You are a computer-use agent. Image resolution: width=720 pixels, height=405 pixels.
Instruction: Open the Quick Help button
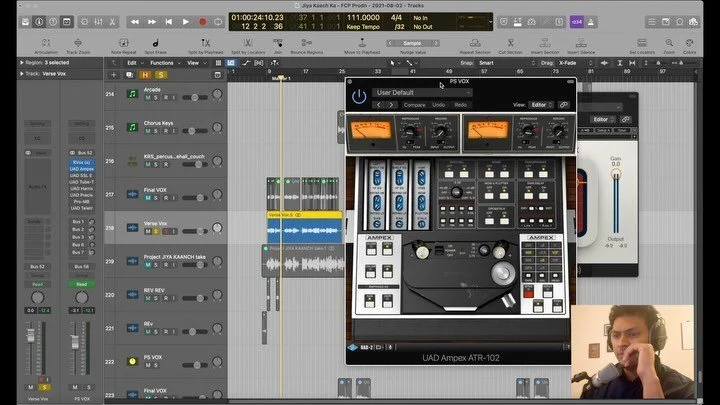53,22
